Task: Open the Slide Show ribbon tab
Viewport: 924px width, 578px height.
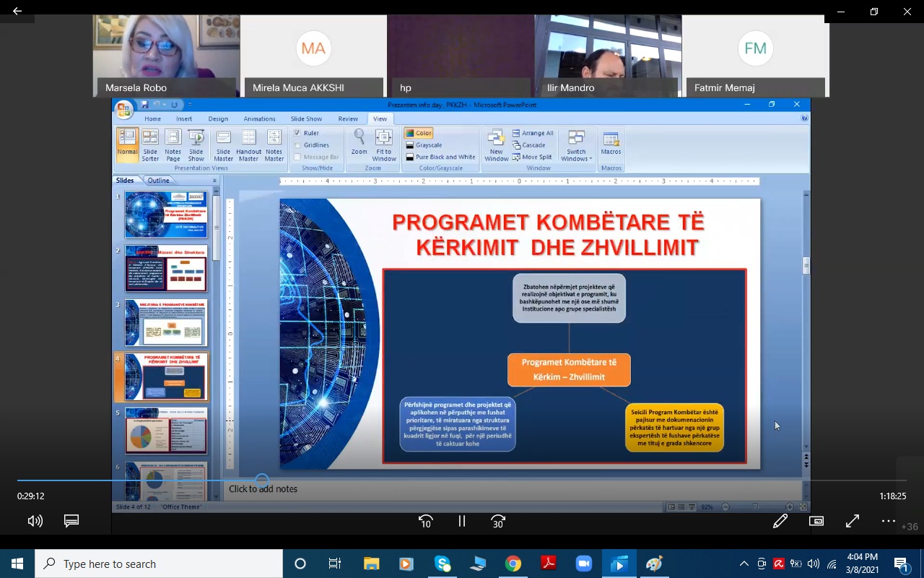Action: coord(306,119)
